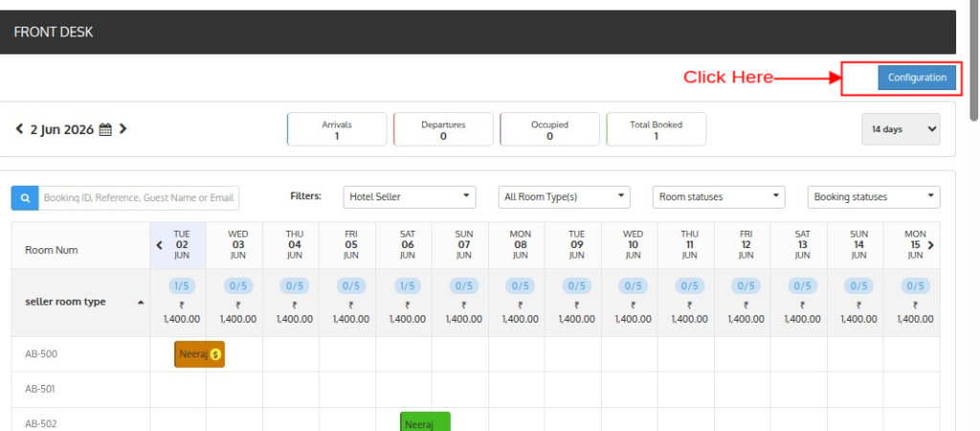Collapse the seller room type row group

[141, 302]
